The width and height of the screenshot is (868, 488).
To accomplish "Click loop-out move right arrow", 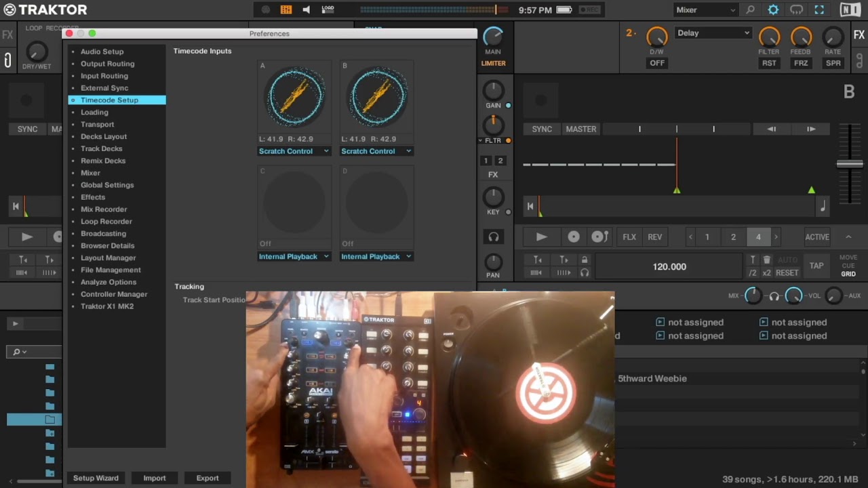I will pos(811,129).
